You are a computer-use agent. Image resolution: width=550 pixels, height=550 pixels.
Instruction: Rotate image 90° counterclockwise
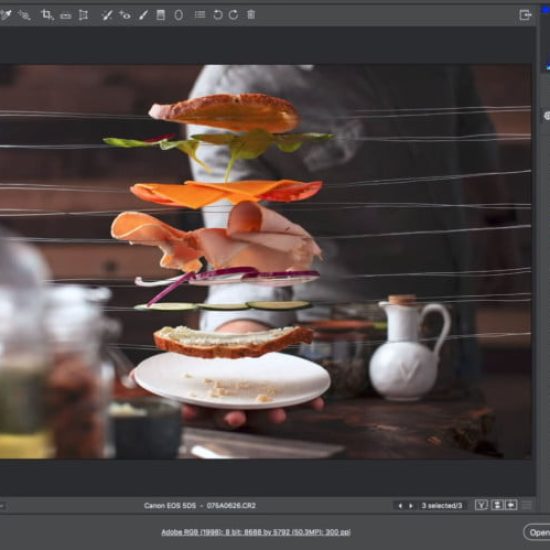tap(217, 15)
